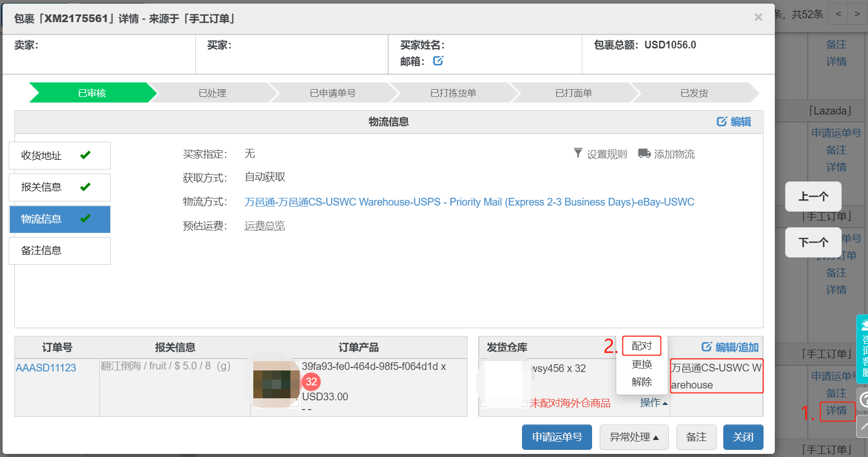Screen dimensions: 868x457
Task: Click the scroll-to-top arrow icon
Action: tap(863, 426)
